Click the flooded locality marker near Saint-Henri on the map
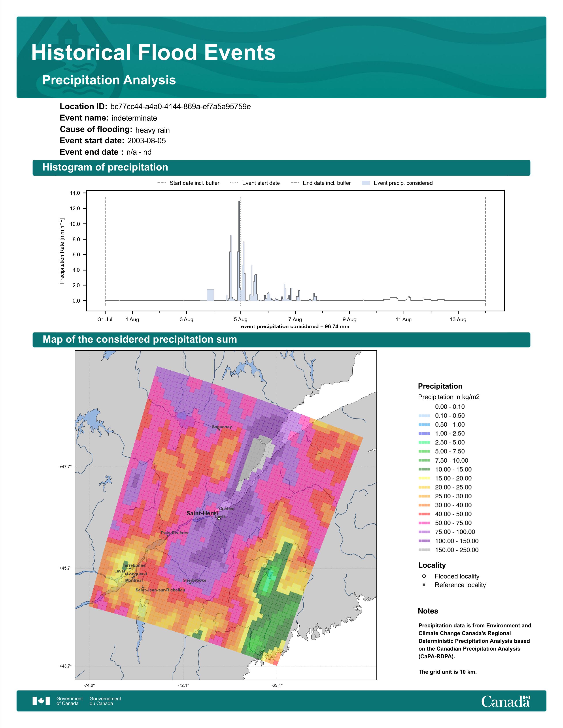This screenshot has width=563, height=728. tap(219, 519)
